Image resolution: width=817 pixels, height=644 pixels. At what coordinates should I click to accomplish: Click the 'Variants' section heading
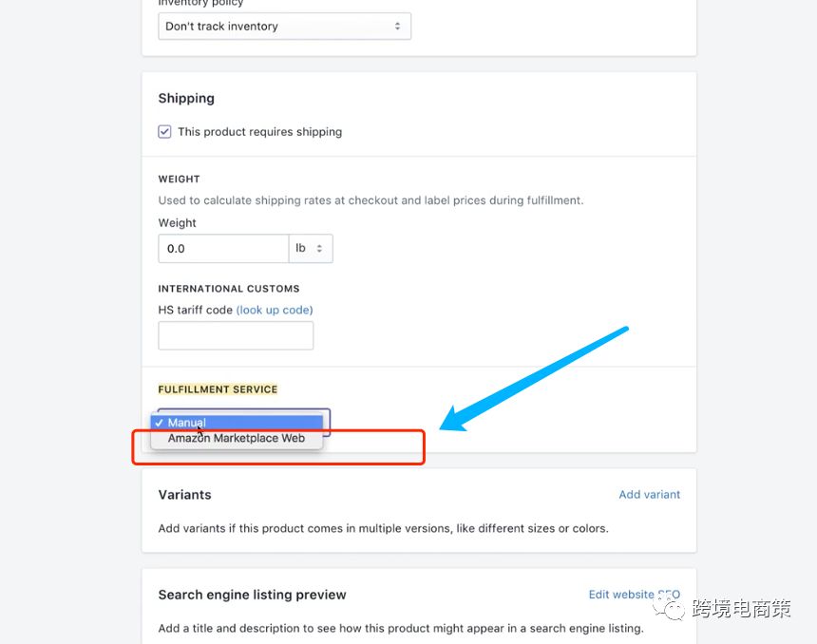pyautogui.click(x=184, y=495)
